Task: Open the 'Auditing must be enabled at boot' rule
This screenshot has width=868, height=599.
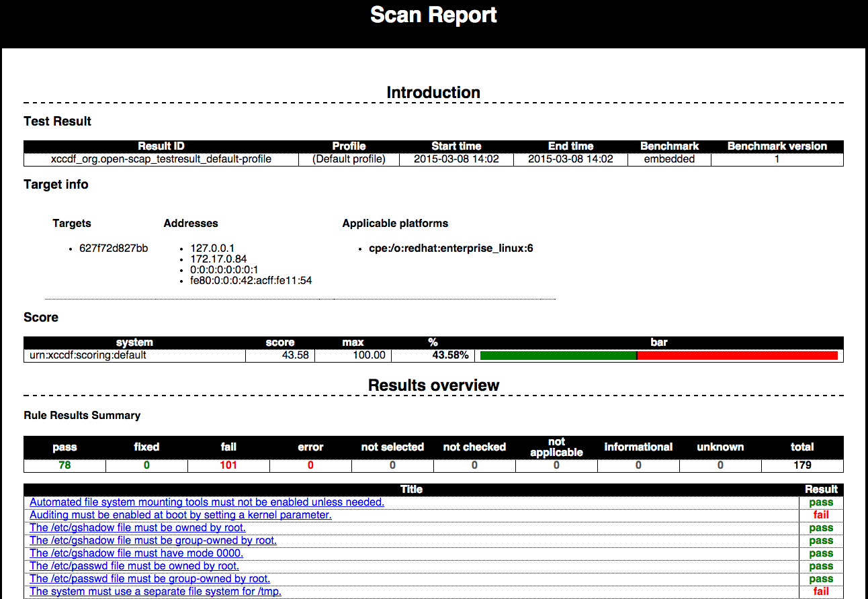Action: (181, 515)
